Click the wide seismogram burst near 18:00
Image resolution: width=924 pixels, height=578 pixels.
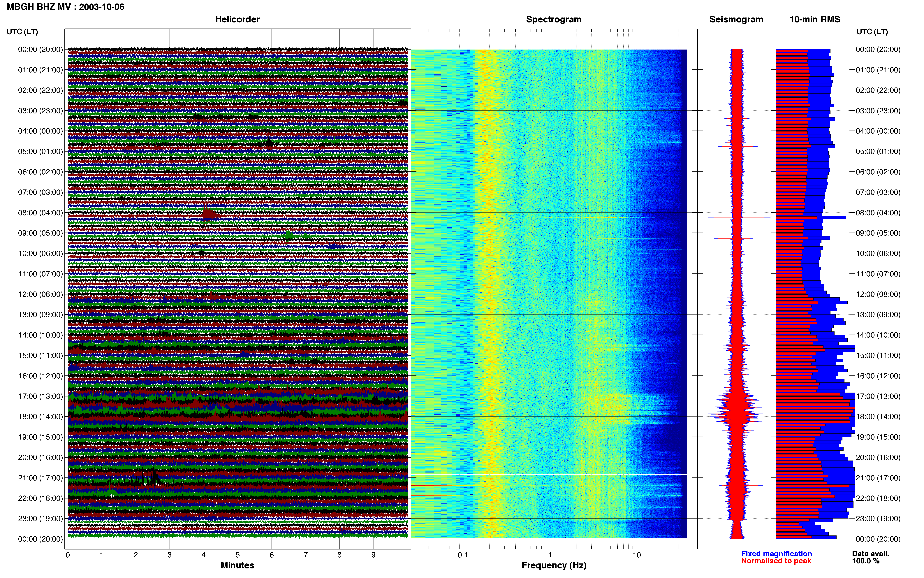(x=737, y=409)
